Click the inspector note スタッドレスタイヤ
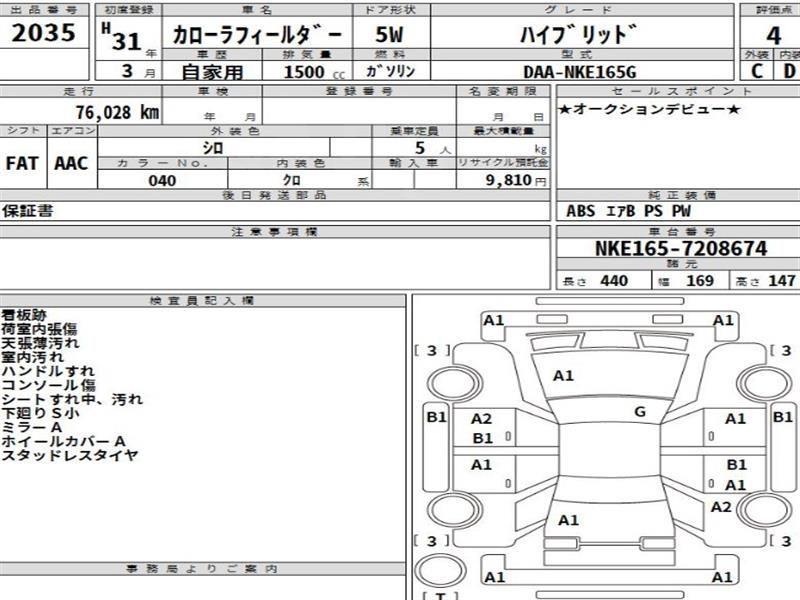Viewport: 800px width, 600px height. tap(70, 455)
